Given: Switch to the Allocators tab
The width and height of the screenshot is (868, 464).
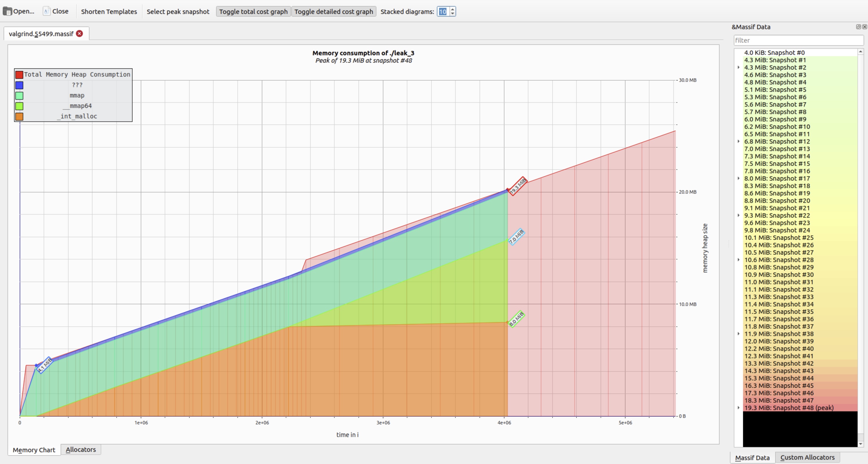Looking at the screenshot, I should click(x=80, y=449).
